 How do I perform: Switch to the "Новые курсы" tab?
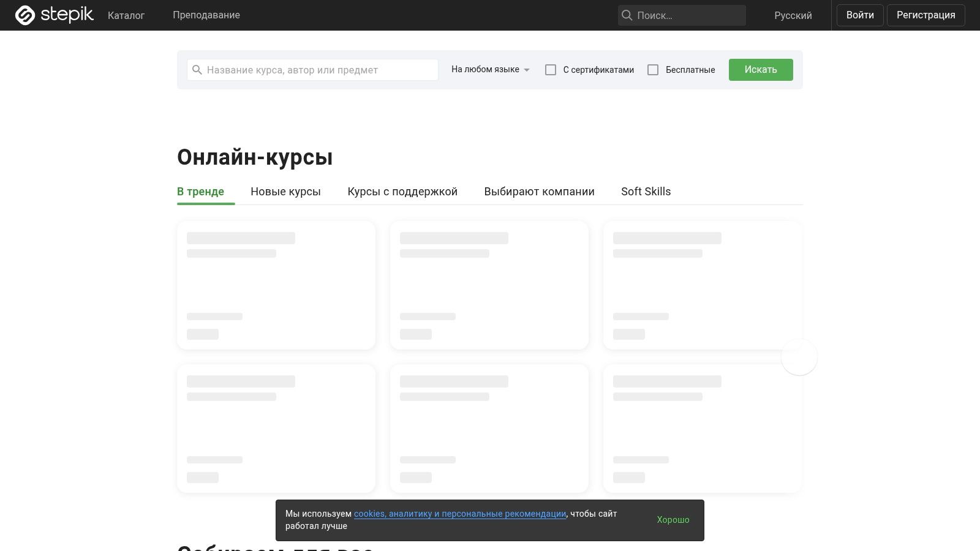pos(285,192)
